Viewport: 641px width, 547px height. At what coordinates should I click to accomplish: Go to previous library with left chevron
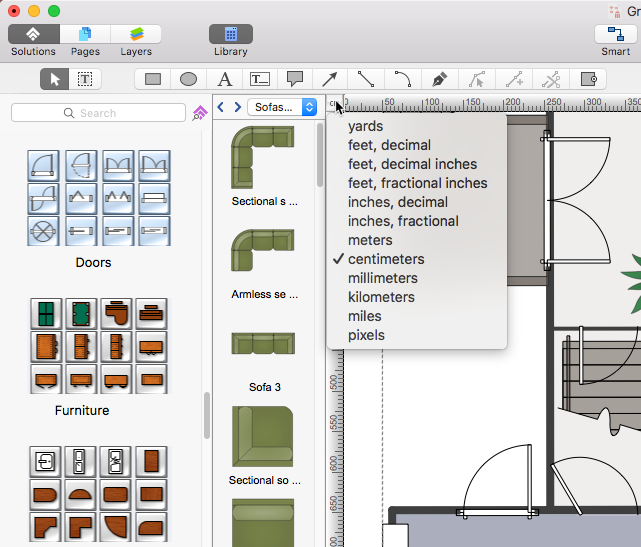tap(221, 107)
